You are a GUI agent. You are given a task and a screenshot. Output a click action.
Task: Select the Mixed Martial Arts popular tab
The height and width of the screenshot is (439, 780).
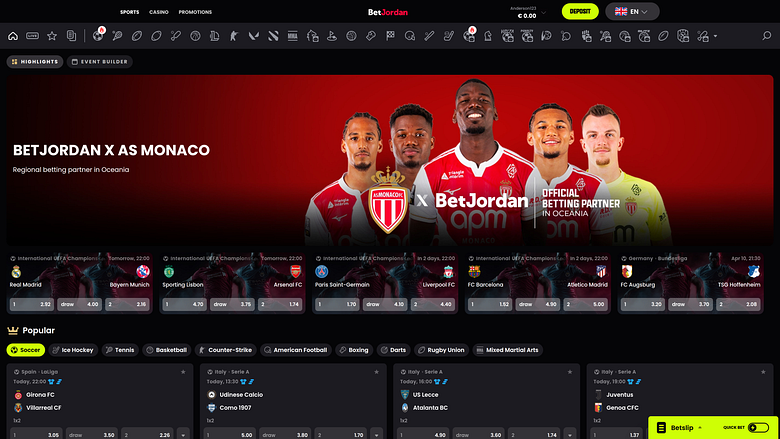tap(507, 350)
